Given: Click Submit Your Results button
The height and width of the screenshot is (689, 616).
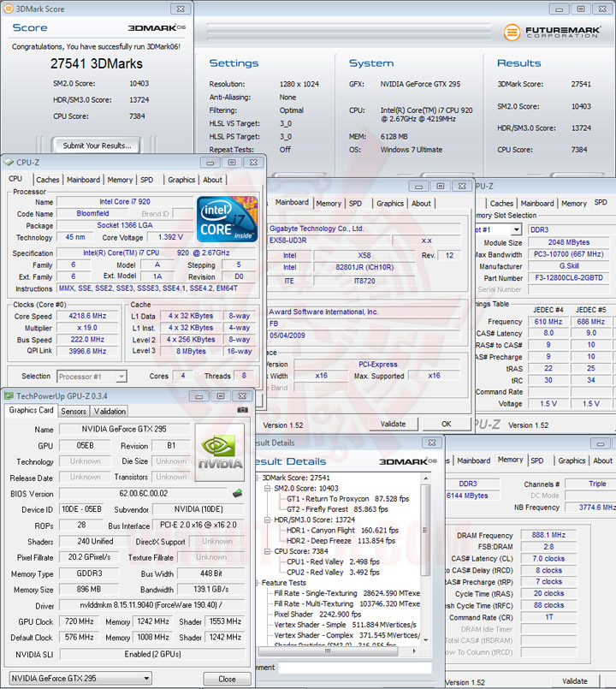Looking at the screenshot, I should click(97, 146).
